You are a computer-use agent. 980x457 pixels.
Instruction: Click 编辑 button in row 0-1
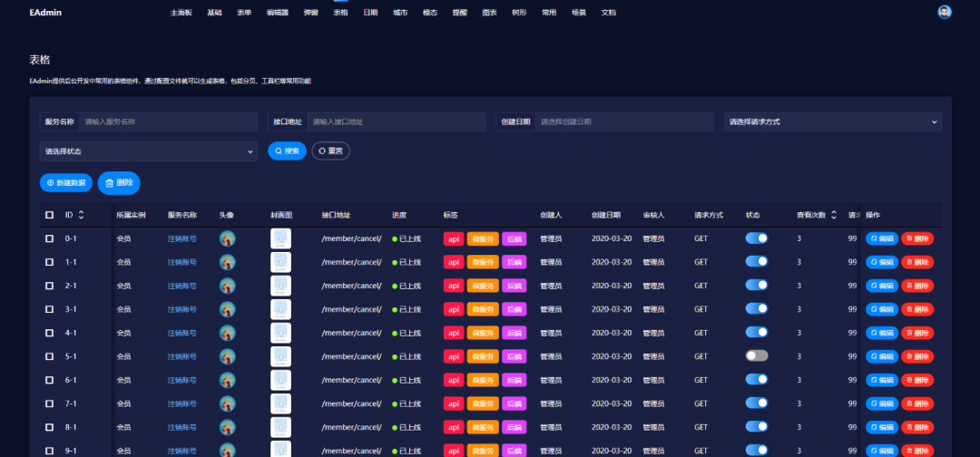(x=882, y=238)
